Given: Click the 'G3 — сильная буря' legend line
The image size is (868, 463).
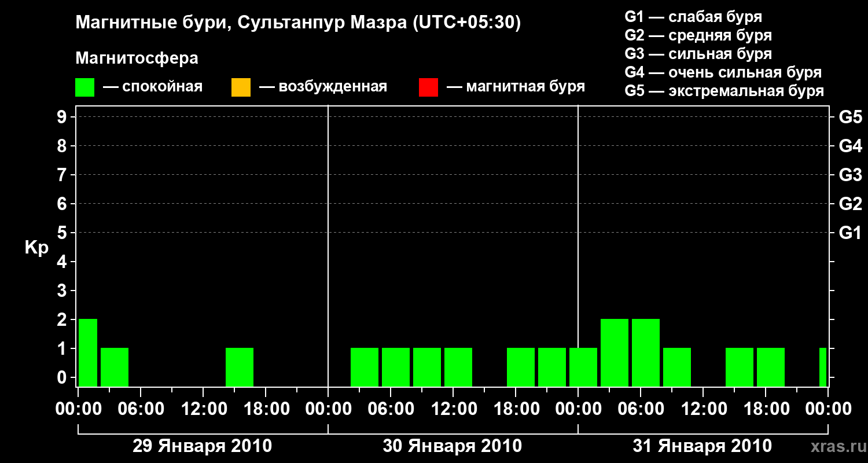Looking at the screenshot, I should coord(698,54).
